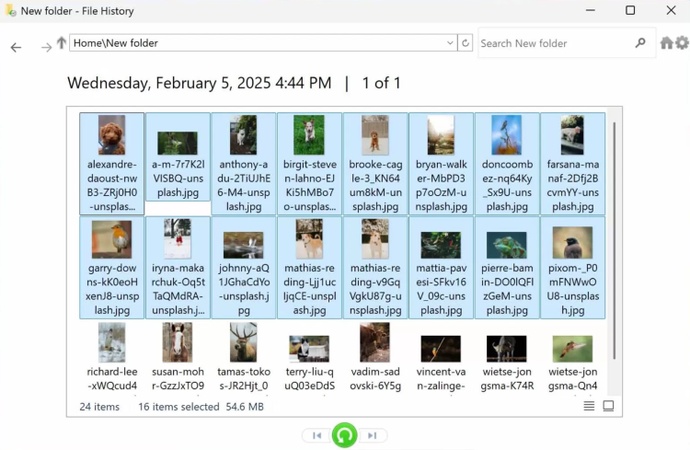690x450 pixels.
Task: Click the File History title bar icon
Action: (x=11, y=10)
